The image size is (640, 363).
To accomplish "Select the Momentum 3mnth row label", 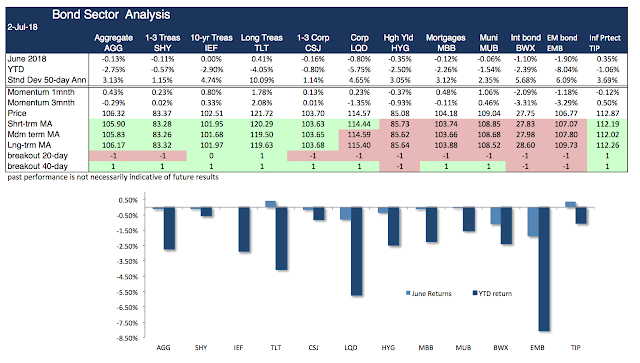I will (x=41, y=102).
